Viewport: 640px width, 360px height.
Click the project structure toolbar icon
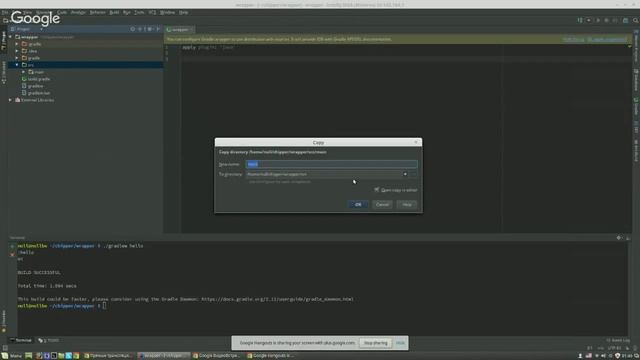coord(625,20)
